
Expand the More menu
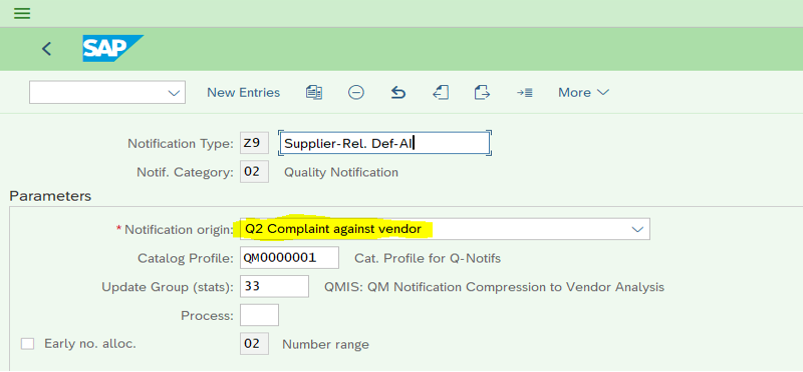point(583,93)
